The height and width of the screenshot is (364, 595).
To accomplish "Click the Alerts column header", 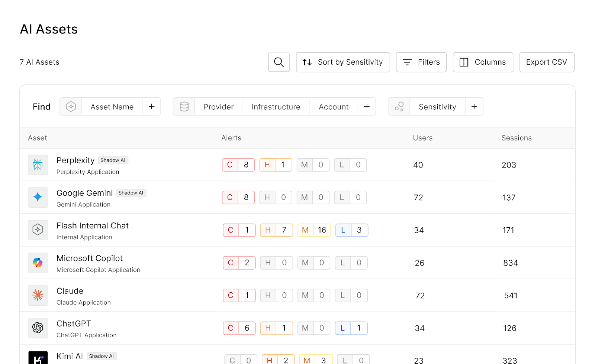I will pos(231,138).
